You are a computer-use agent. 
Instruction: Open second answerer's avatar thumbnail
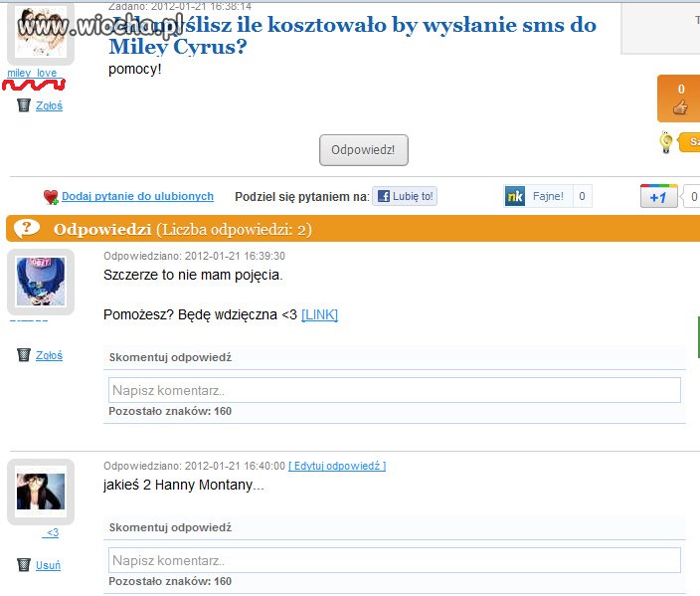pos(41,492)
